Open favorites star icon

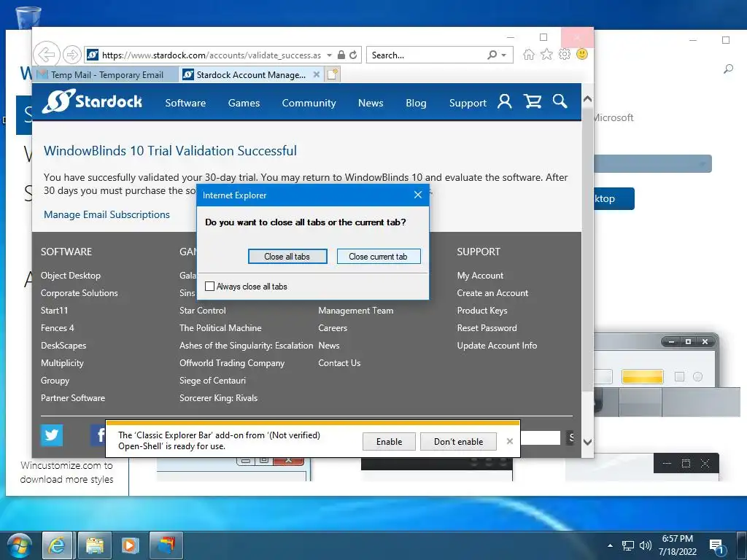click(x=546, y=54)
